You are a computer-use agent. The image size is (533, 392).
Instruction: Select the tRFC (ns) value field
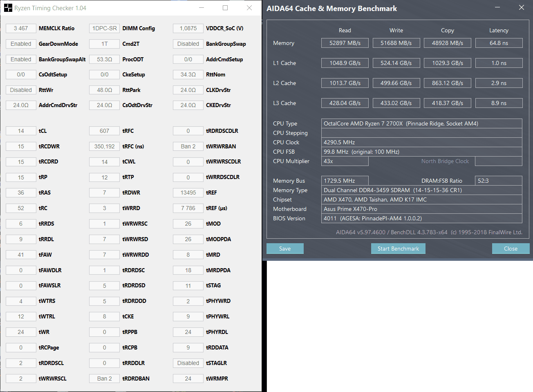pos(105,146)
